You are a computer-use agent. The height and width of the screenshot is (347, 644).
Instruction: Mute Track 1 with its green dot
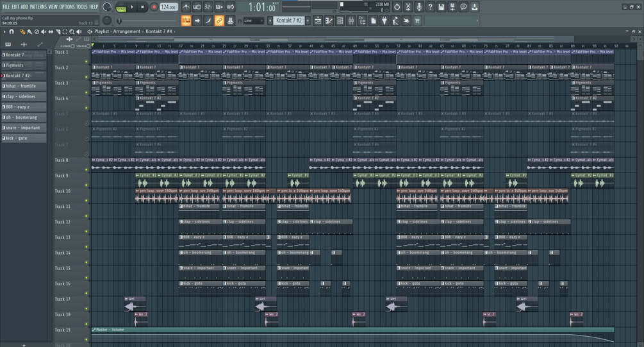[x=87, y=62]
